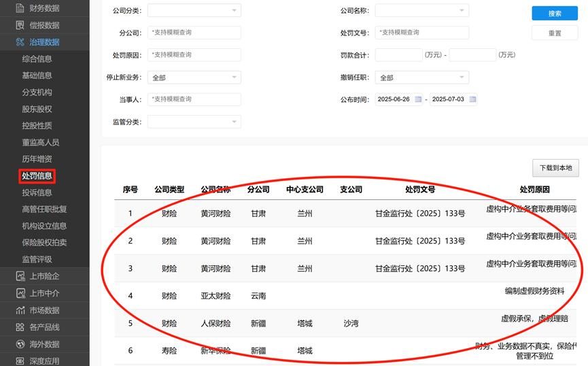588x366 pixels.
Task: Click the minimum 罚款合计 field
Action: click(398, 55)
